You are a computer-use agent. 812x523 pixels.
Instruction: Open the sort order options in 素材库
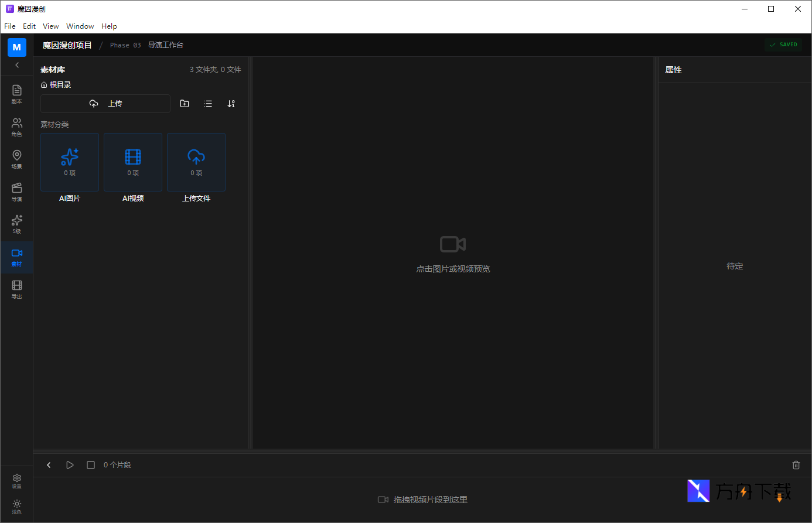click(231, 104)
